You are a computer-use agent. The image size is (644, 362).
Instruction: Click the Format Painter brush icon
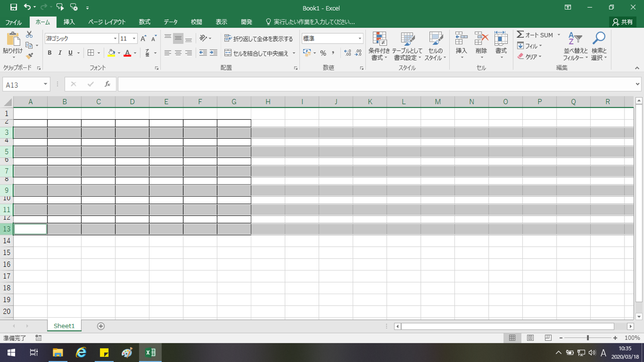coord(29,56)
